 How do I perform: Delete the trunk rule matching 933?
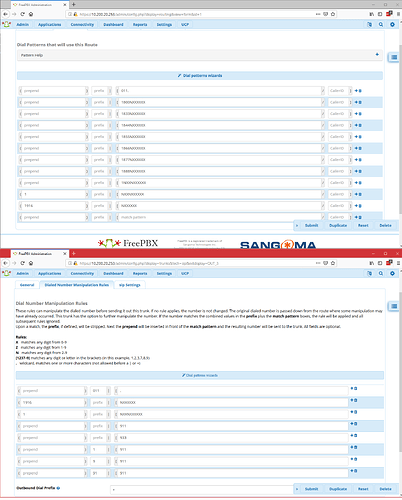(x=356, y=435)
